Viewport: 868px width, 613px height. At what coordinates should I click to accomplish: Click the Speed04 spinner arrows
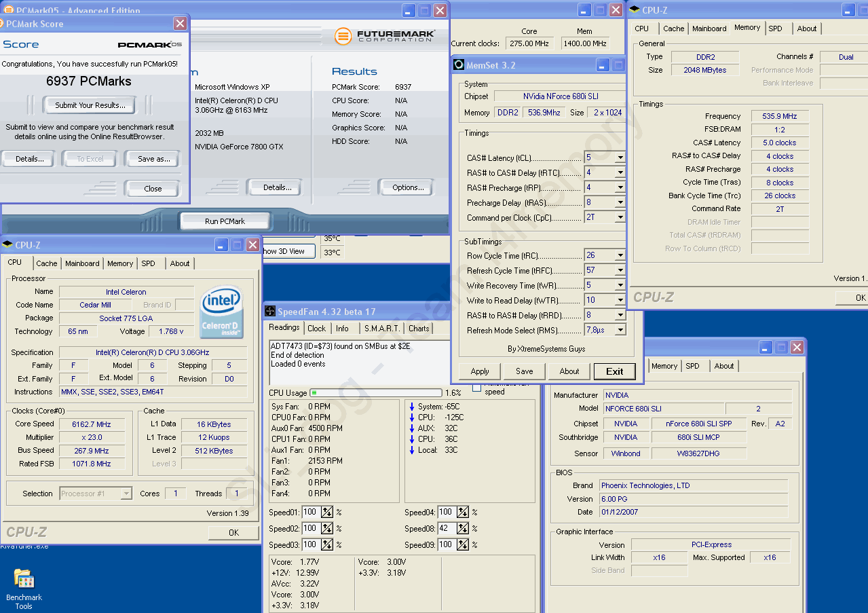tap(463, 512)
